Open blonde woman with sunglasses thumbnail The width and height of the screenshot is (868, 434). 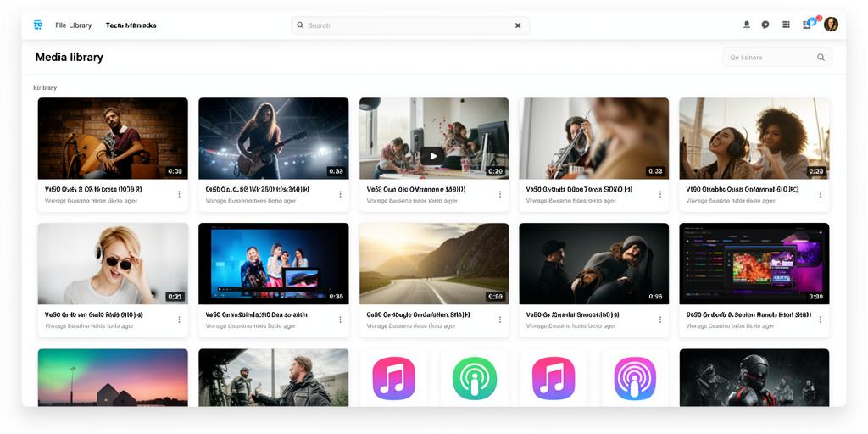coord(113,264)
